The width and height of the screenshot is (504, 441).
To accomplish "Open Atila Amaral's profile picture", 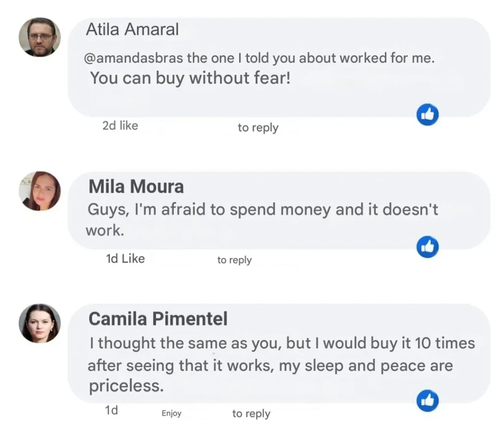I will [x=39, y=37].
